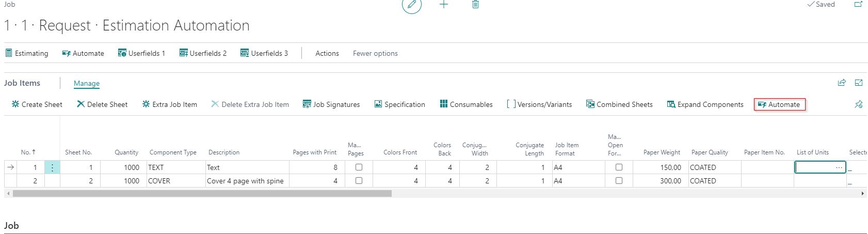Click the Paper Weight column header
Screen dimensions: 868x234
[x=662, y=152]
